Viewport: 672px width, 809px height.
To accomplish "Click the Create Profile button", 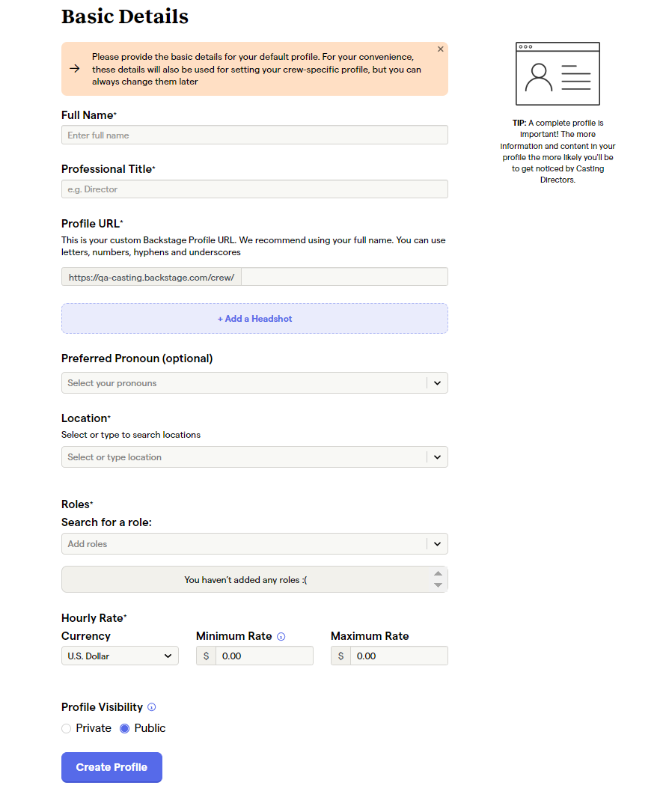I will (x=112, y=767).
